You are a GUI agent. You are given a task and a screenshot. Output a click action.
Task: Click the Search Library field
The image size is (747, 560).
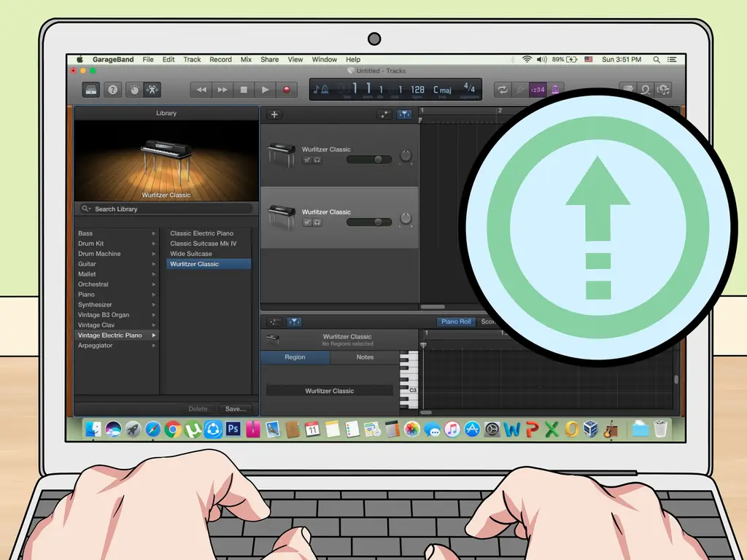point(166,209)
